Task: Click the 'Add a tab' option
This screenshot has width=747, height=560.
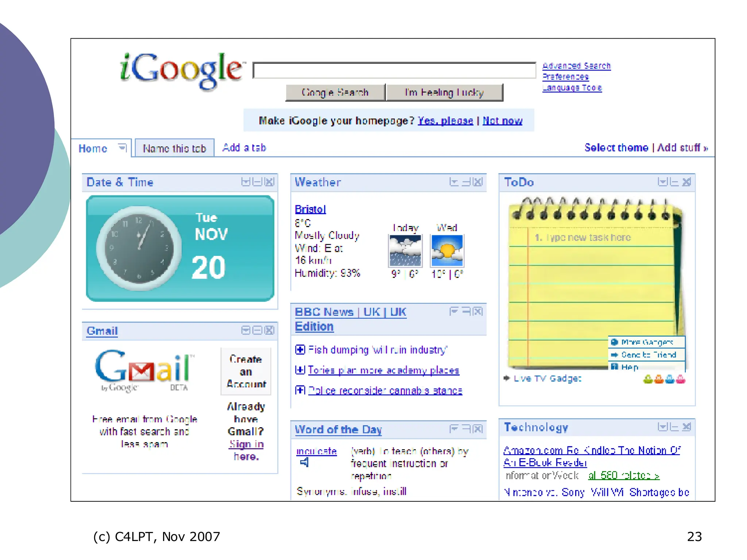Action: click(x=244, y=148)
